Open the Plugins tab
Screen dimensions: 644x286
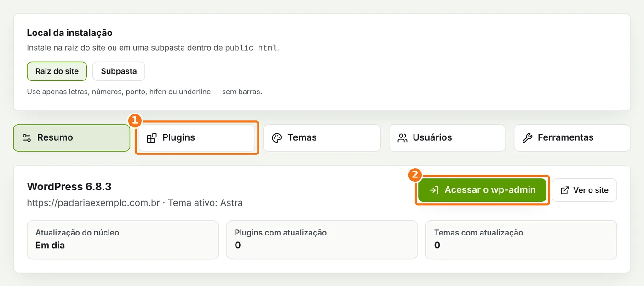pyautogui.click(x=197, y=137)
